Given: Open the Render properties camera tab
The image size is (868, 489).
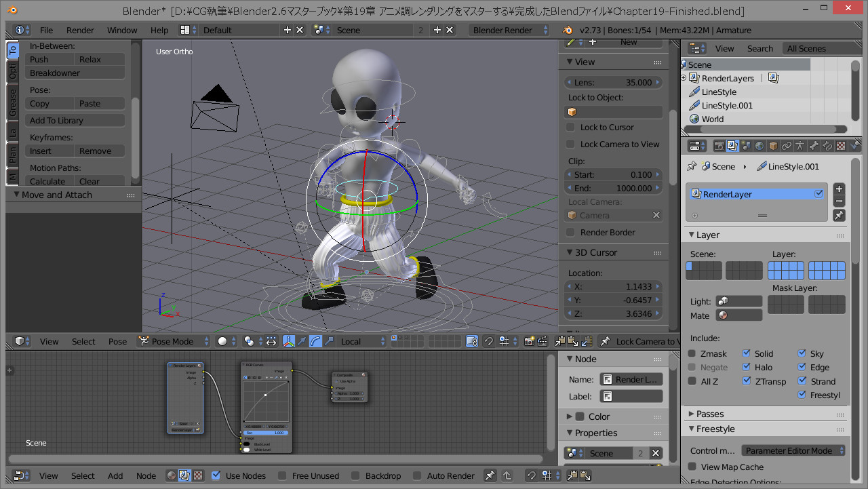Looking at the screenshot, I should [719, 146].
